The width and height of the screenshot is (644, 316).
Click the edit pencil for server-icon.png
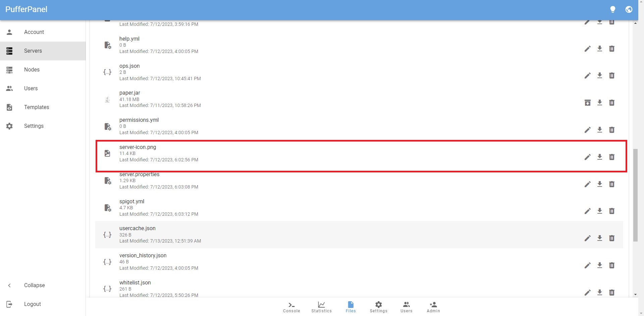[x=587, y=157]
